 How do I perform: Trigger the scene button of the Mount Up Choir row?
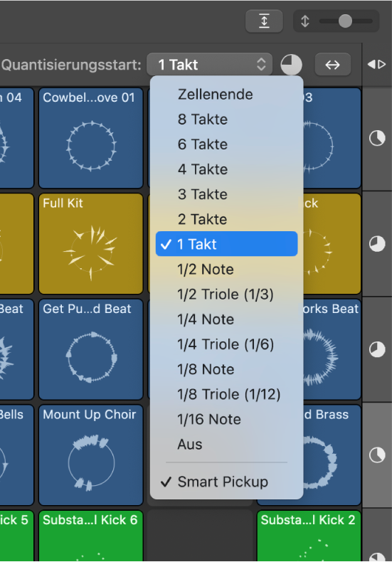[377, 455]
